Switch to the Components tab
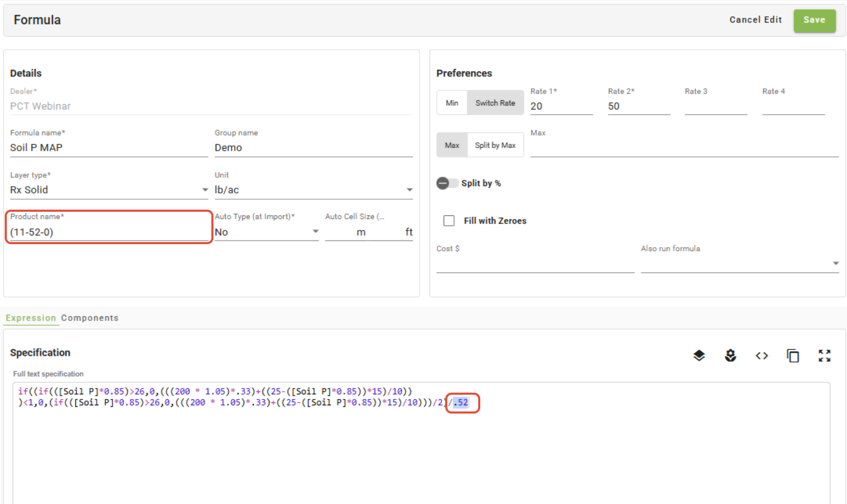The height and width of the screenshot is (504, 847). click(89, 318)
